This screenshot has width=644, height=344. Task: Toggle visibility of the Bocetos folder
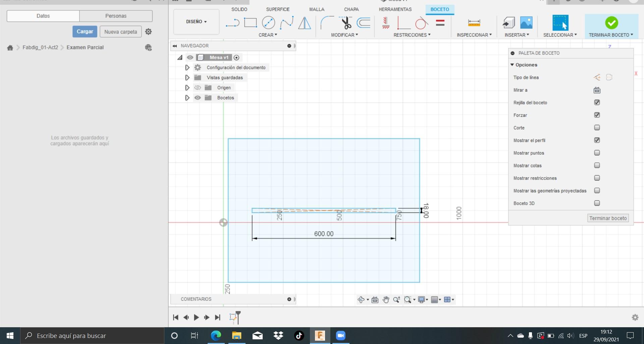(198, 98)
